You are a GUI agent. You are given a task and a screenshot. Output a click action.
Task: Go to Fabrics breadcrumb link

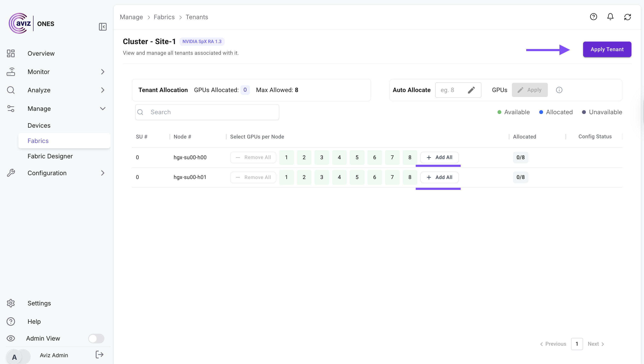click(164, 17)
